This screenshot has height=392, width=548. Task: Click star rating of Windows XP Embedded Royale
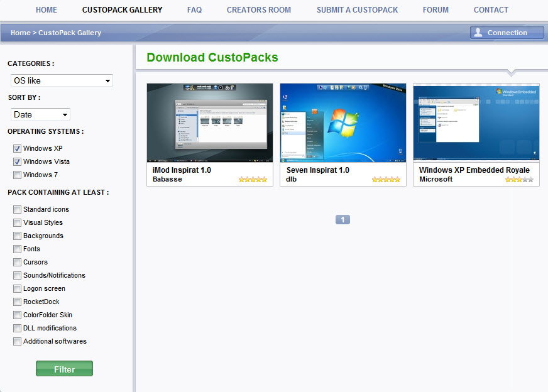519,180
